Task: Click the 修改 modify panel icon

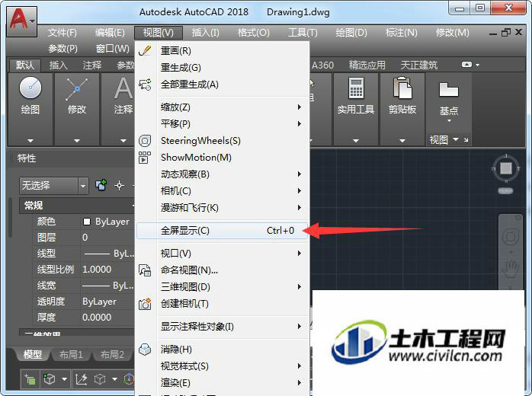Action: (x=77, y=89)
